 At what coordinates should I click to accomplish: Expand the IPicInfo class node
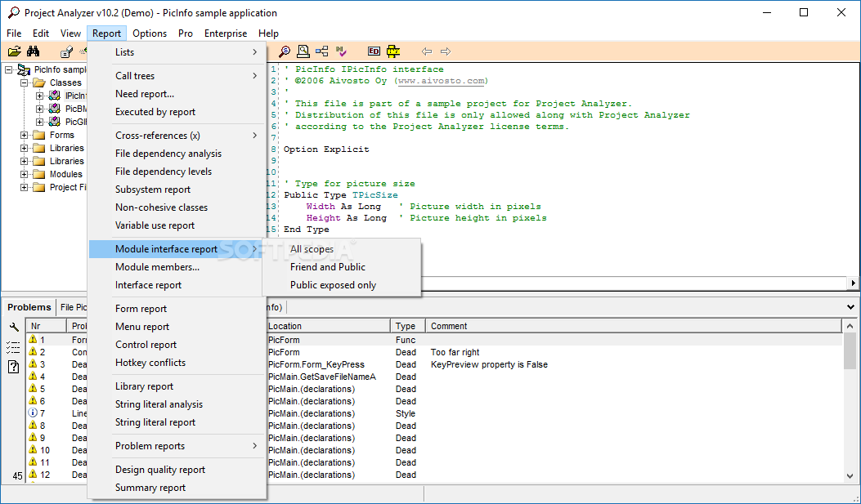pyautogui.click(x=39, y=96)
